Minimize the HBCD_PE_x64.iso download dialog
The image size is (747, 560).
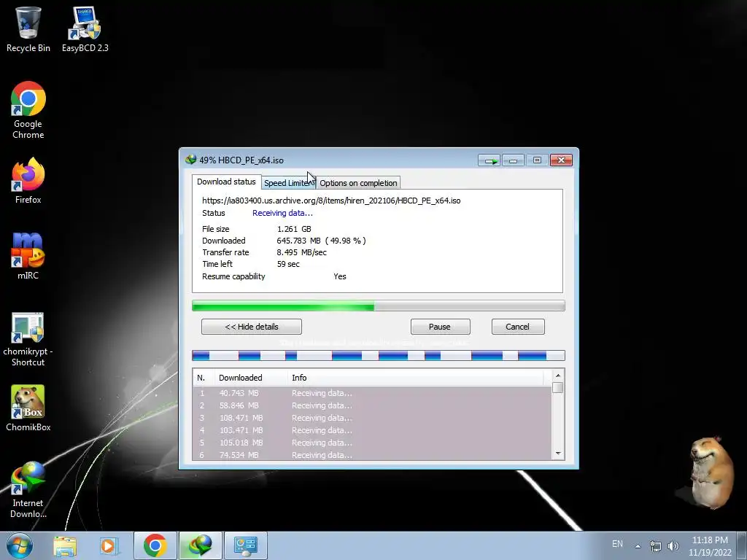[x=513, y=160]
